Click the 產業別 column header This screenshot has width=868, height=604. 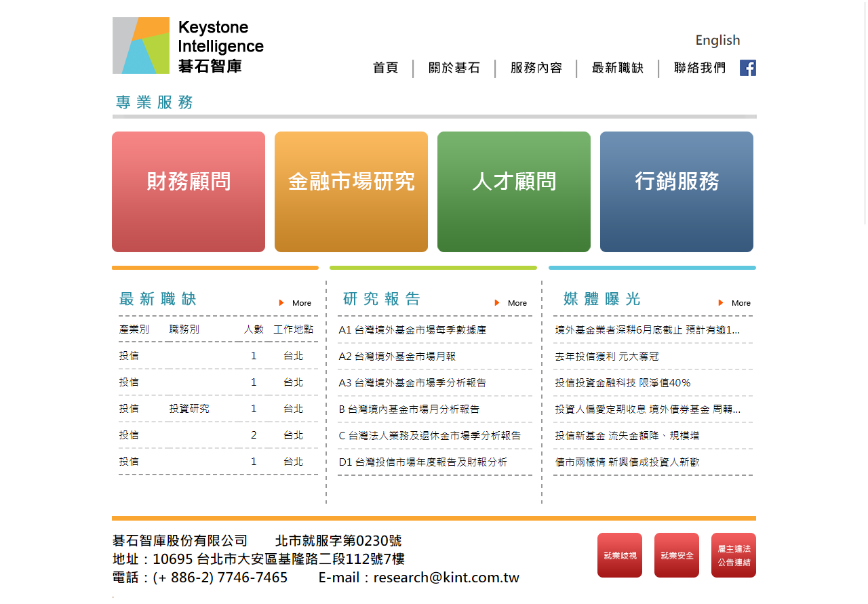click(x=134, y=329)
